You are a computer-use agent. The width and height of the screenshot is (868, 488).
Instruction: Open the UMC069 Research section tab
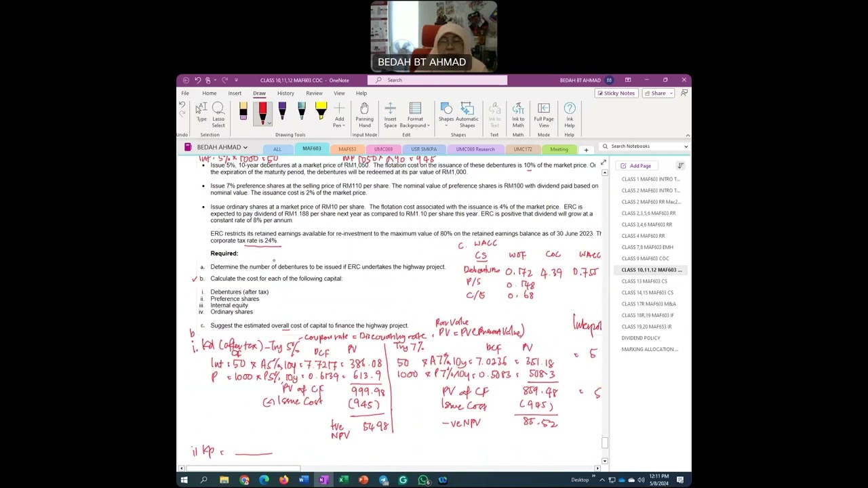pyautogui.click(x=475, y=149)
